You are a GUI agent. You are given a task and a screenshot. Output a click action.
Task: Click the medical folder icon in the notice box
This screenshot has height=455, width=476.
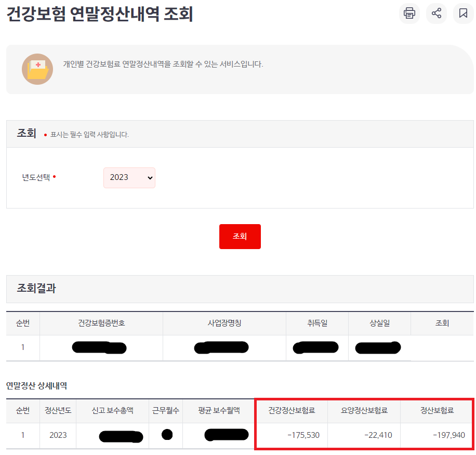[x=37, y=70]
